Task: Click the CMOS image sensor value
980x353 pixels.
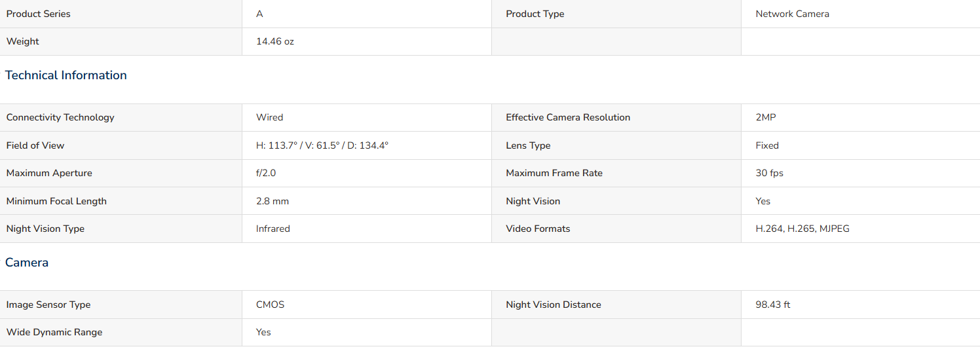Action: [x=271, y=305]
